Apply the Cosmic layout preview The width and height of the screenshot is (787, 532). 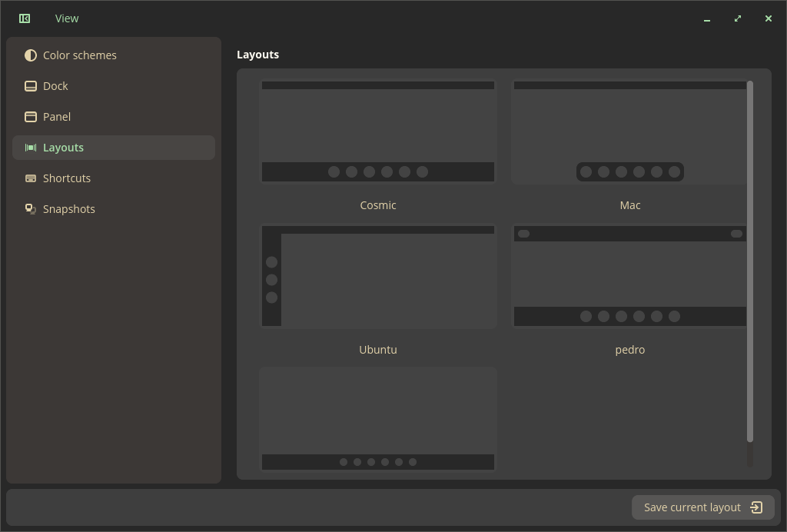pos(378,131)
